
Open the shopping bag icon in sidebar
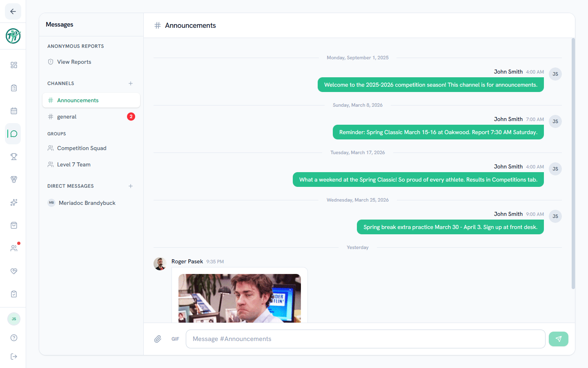[14, 225]
